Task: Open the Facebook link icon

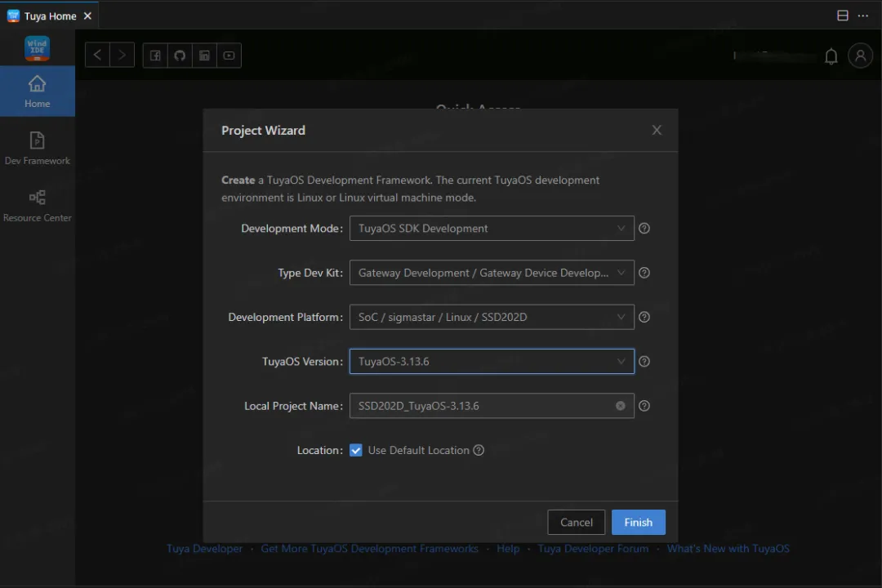Action: pyautogui.click(x=155, y=56)
